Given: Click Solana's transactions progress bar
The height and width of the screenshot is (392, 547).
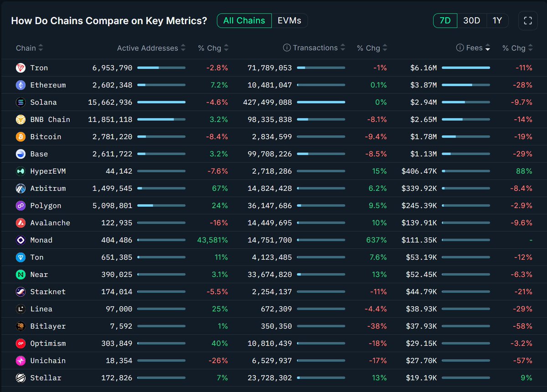Looking at the screenshot, I should coord(321,102).
